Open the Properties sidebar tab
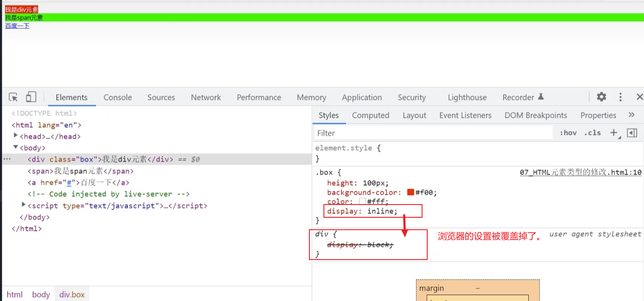The height and width of the screenshot is (301, 644). [598, 115]
